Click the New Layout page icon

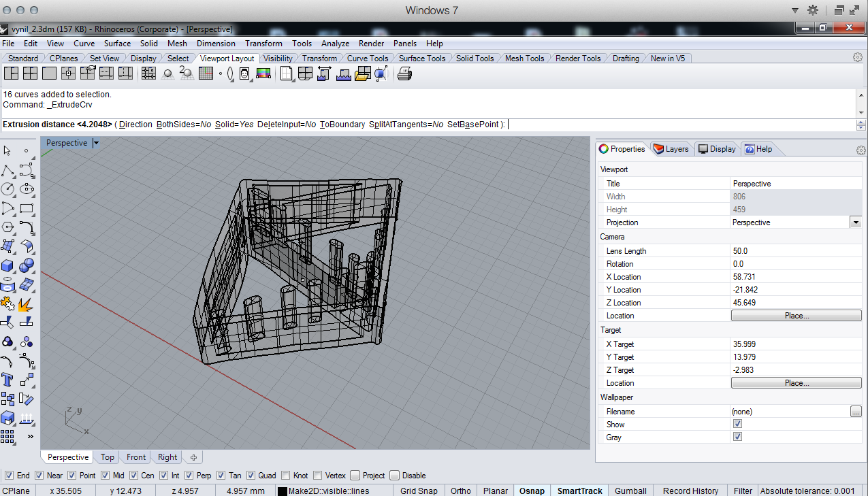[x=287, y=73]
